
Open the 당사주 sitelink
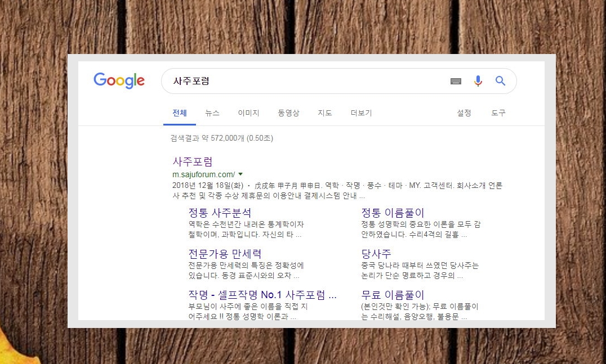376,254
